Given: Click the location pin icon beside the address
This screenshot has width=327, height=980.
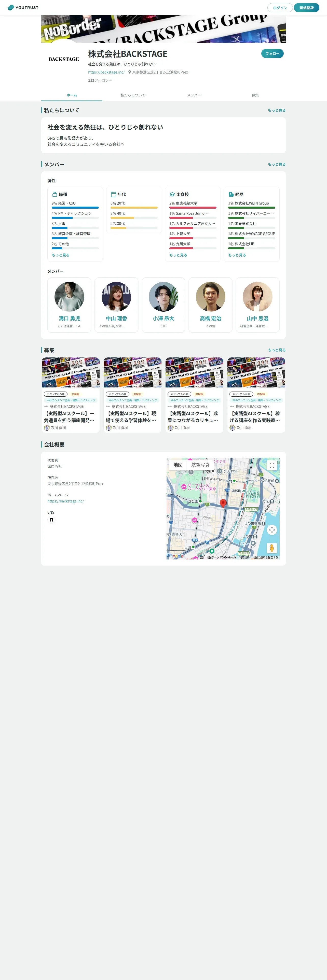Looking at the screenshot, I should tap(129, 72).
